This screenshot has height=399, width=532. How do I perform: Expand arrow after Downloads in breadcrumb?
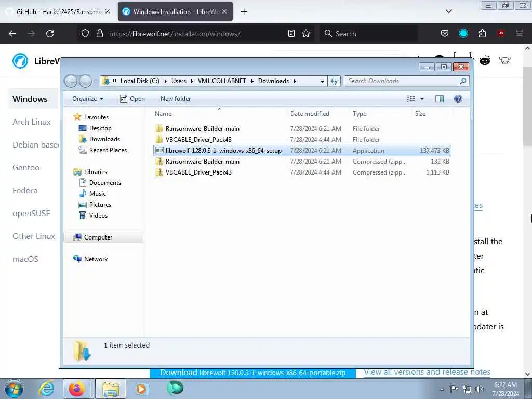point(295,81)
